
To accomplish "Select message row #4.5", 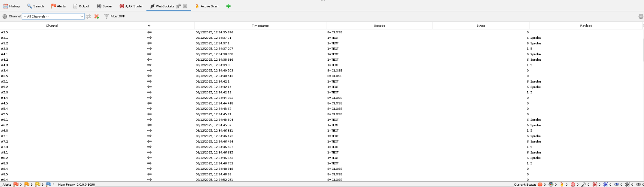I will 321,103.
